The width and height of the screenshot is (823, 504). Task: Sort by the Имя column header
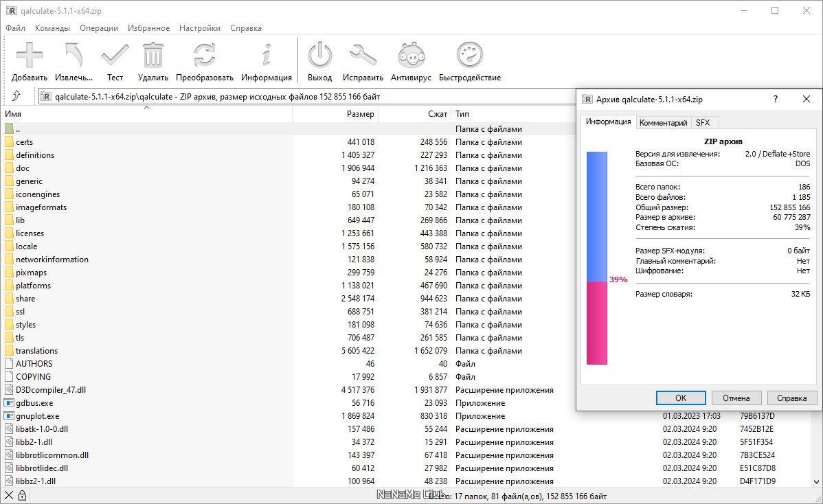click(147, 114)
